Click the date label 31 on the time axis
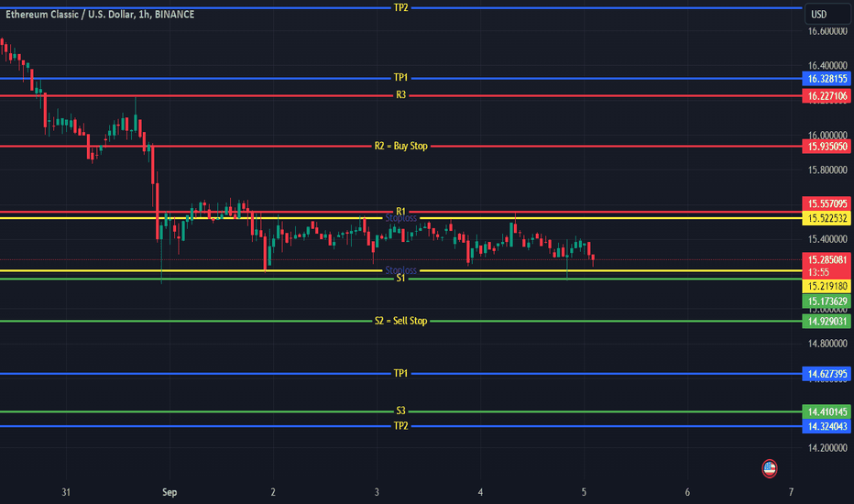 coord(66,492)
